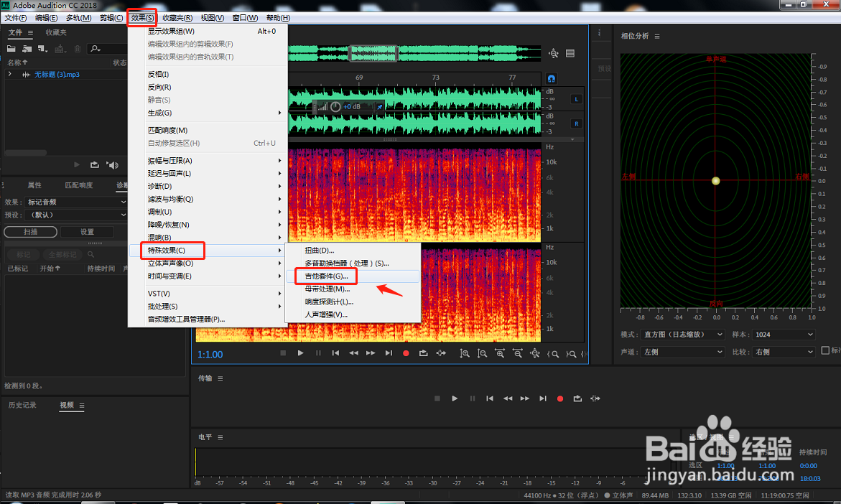
Task: Click the stop button in the Transport panel
Action: 437,398
